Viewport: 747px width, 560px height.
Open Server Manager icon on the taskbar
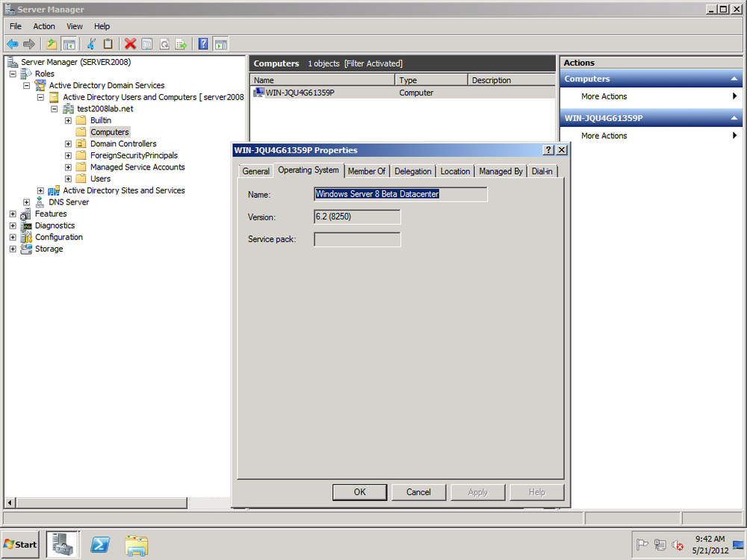click(x=63, y=544)
